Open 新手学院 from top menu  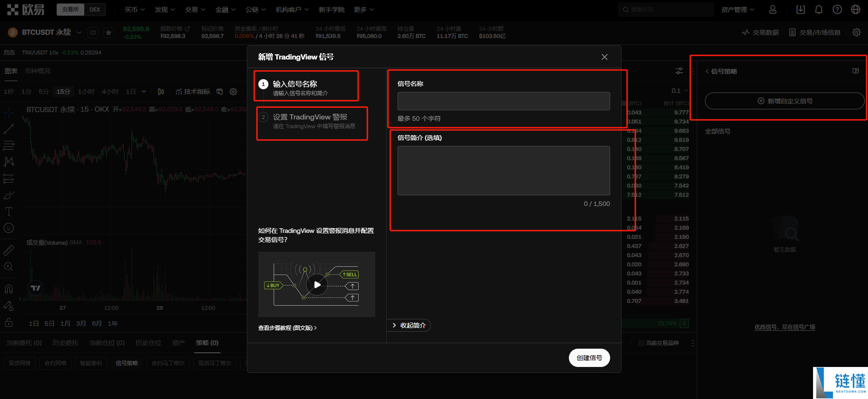(x=332, y=10)
